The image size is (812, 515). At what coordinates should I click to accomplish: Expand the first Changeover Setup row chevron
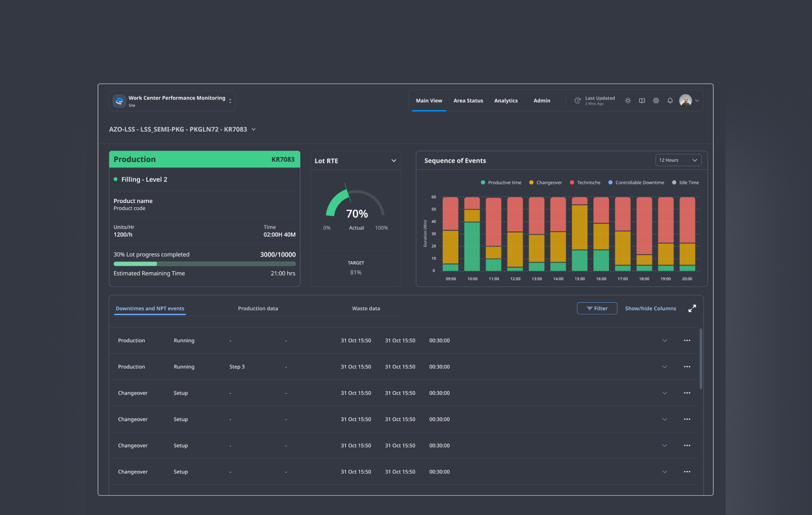(665, 393)
